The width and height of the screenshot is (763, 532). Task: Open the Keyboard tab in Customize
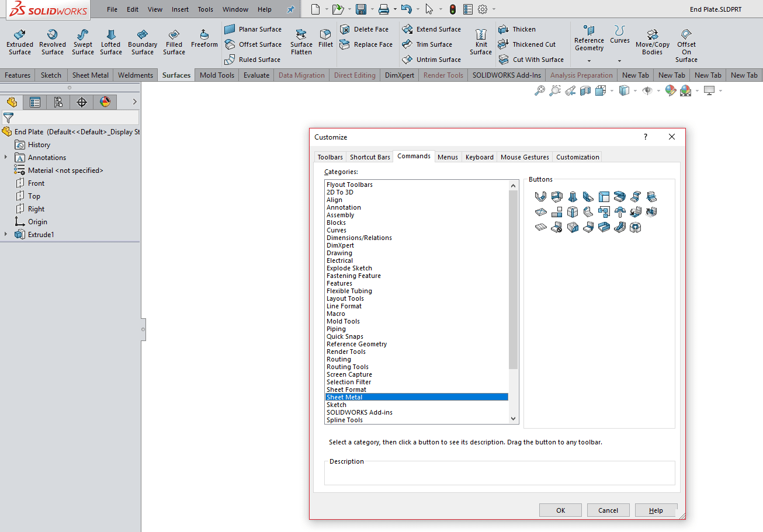pos(480,157)
